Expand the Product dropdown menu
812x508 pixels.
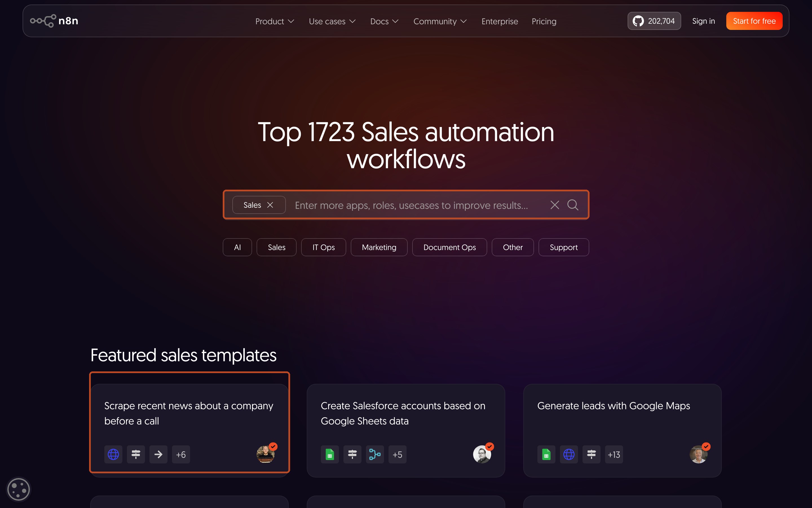pos(275,21)
